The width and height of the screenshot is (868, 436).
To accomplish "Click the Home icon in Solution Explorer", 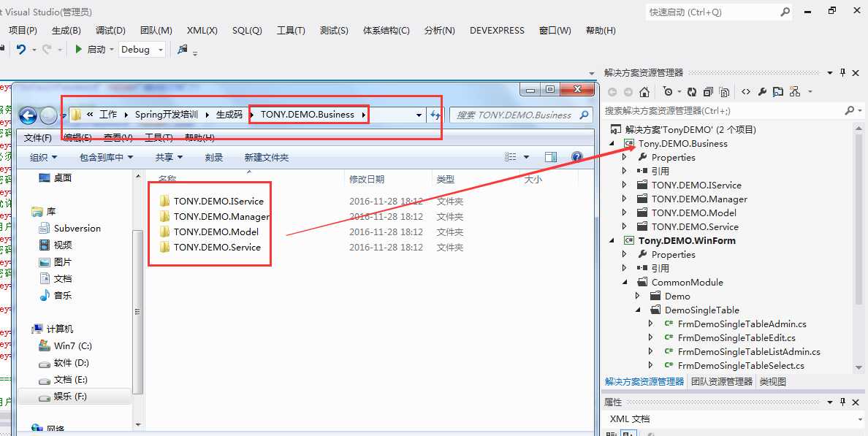I will coord(644,92).
